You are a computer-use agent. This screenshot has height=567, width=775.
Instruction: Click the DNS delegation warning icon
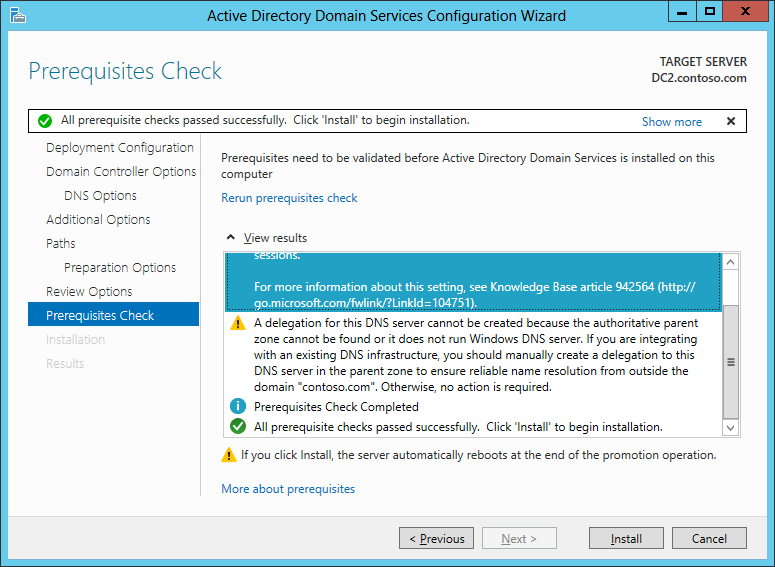238,324
